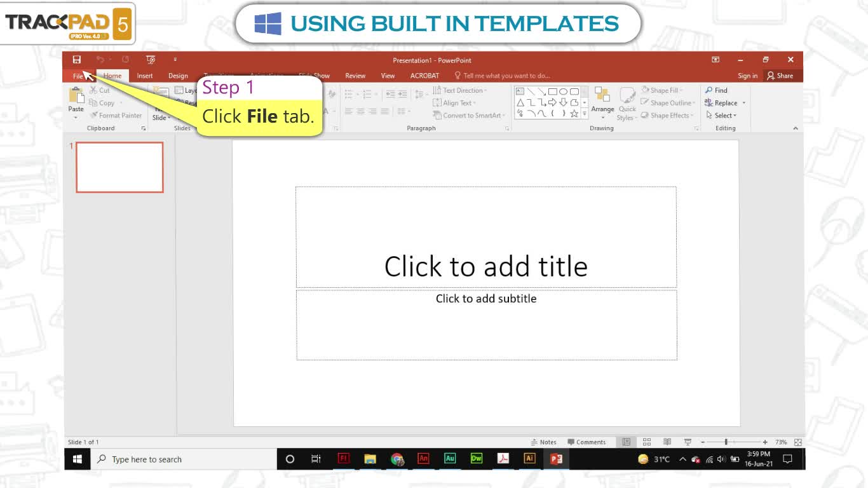Click the Ribbon Display Options icon

pos(715,60)
